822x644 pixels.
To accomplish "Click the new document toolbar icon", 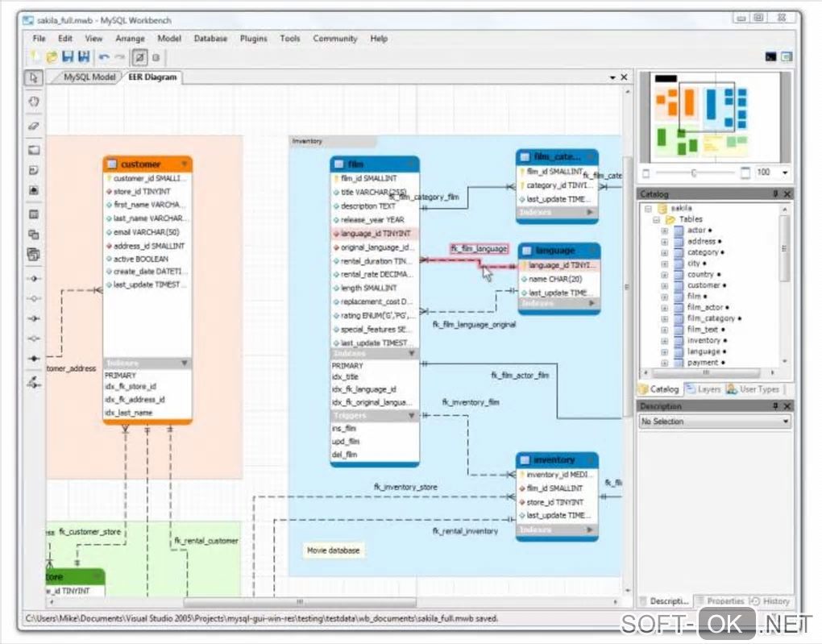I will coord(35,56).
